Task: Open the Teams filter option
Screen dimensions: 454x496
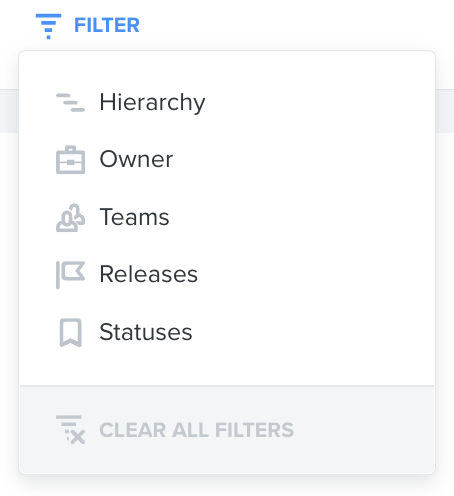Action: pos(134,217)
